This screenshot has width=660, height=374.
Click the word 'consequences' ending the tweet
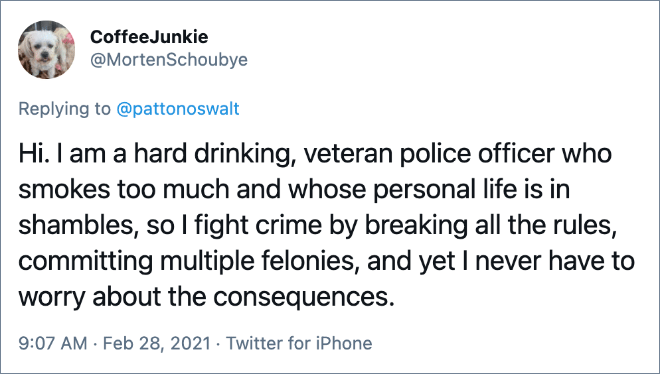[x=303, y=298]
